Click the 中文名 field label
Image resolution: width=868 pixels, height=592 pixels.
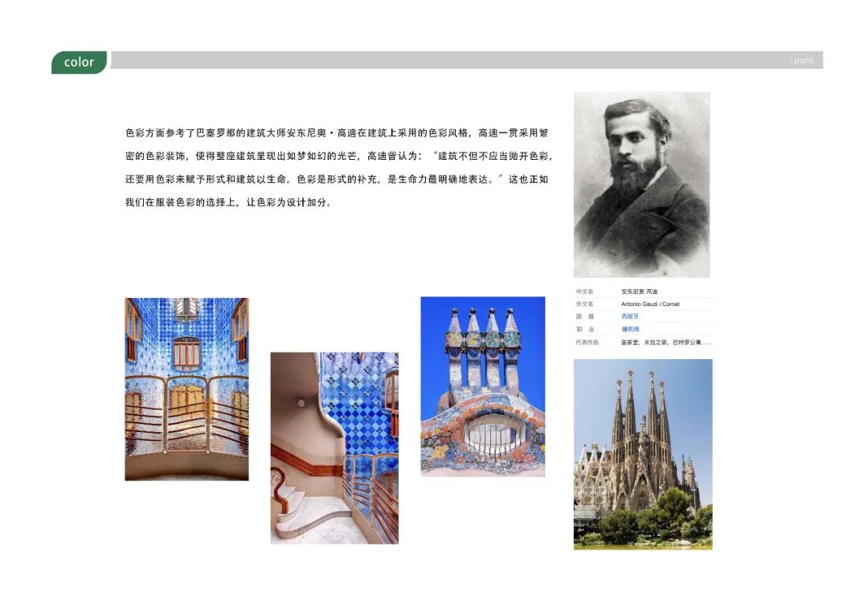pyautogui.click(x=584, y=292)
